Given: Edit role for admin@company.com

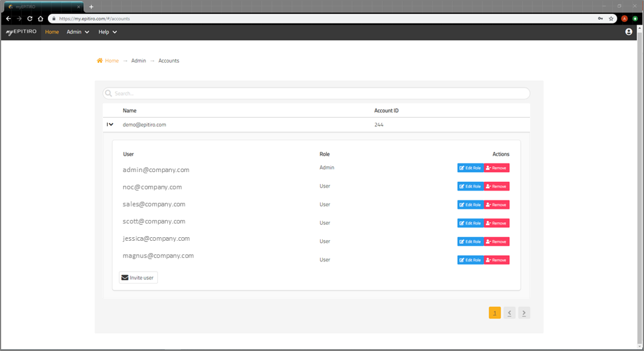Looking at the screenshot, I should pyautogui.click(x=470, y=168).
